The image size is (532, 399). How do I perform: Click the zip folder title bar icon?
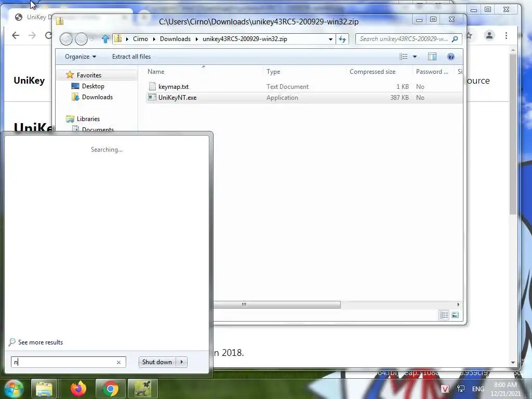click(x=60, y=21)
